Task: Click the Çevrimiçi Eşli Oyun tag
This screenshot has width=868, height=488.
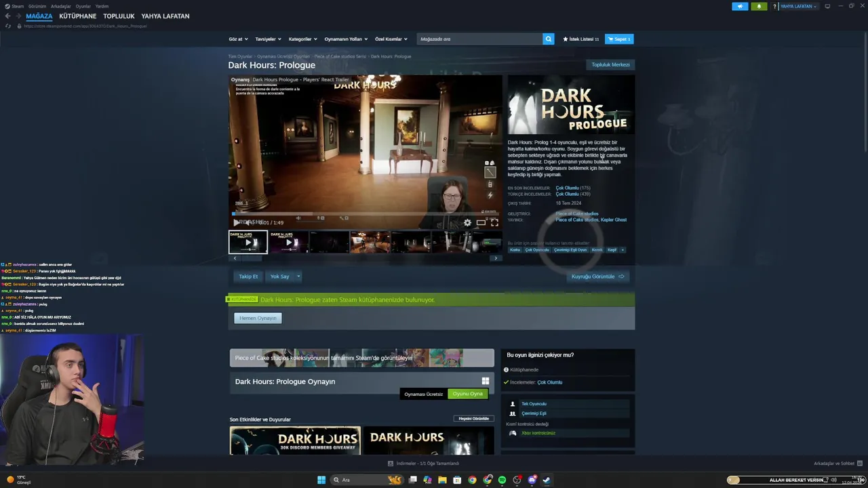Action: [570, 249]
